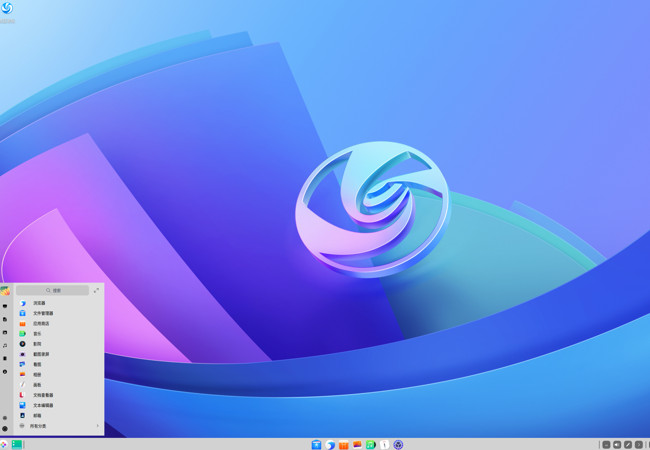Click the volume tray icon in the dock
This screenshot has width=650, height=450.
(617, 445)
